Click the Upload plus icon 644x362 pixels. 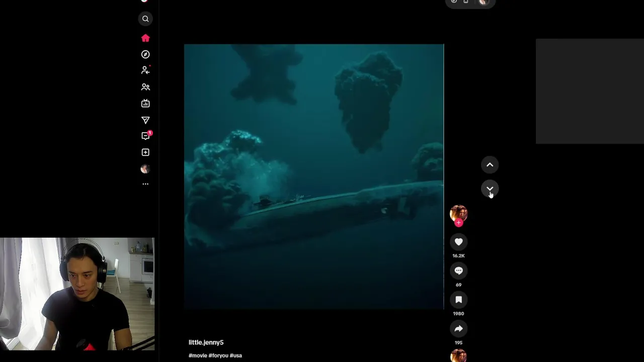point(145,152)
